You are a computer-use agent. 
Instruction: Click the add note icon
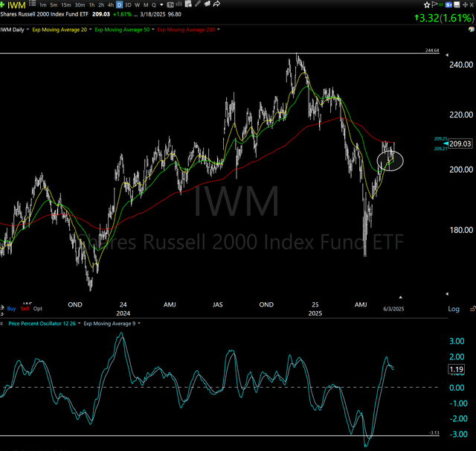click(x=188, y=4)
